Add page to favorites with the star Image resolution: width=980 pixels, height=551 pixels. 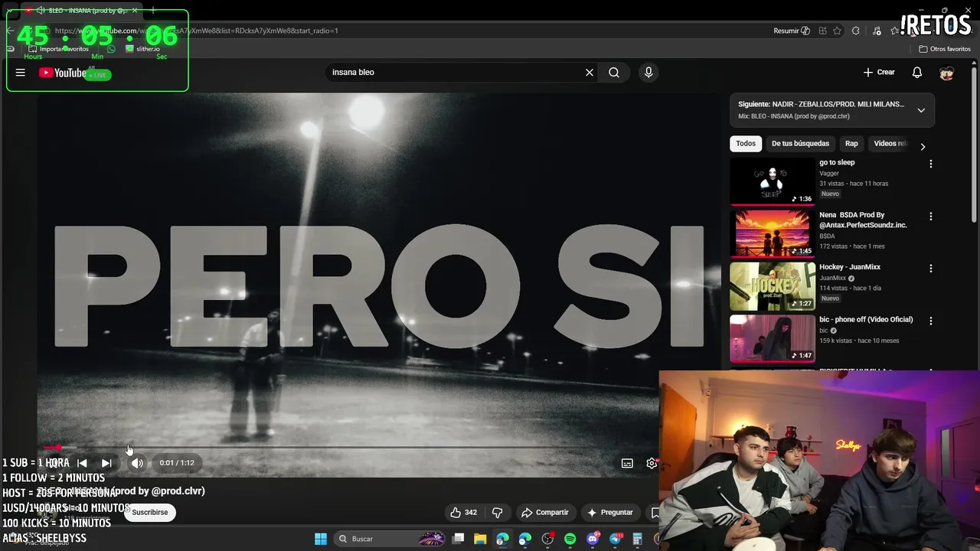[838, 31]
